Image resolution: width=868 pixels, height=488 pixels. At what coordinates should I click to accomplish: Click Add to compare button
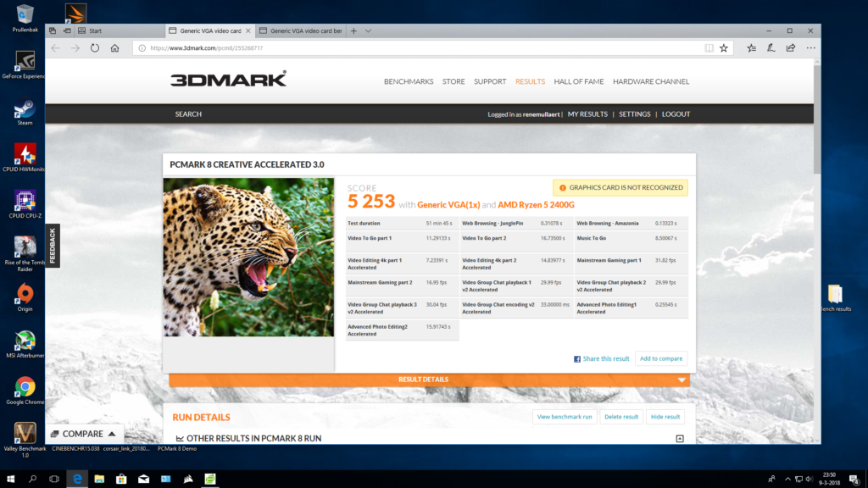661,358
